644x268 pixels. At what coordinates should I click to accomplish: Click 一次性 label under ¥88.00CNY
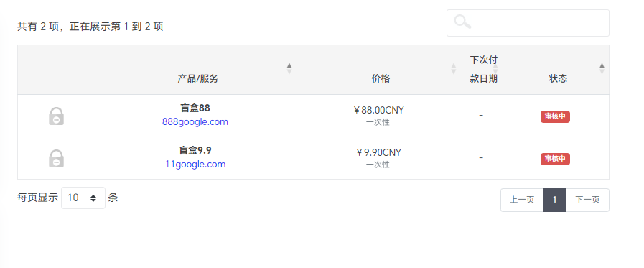pyautogui.click(x=378, y=122)
